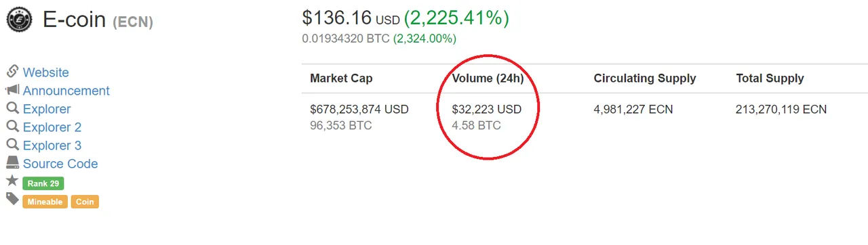This screenshot has width=868, height=245.
Task: Click the tag icon beside Mineable
Action: pyautogui.click(x=12, y=199)
